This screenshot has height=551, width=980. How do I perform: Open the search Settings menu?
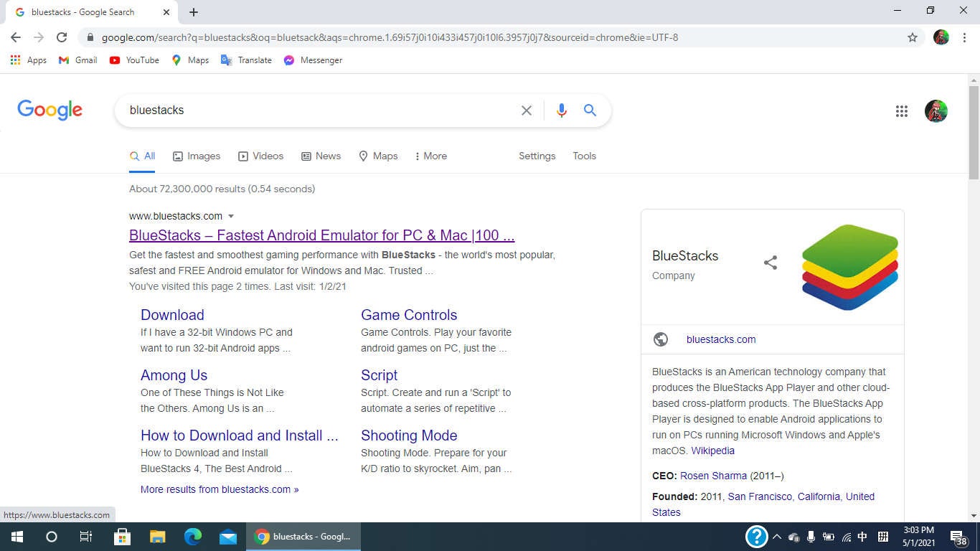tap(537, 156)
